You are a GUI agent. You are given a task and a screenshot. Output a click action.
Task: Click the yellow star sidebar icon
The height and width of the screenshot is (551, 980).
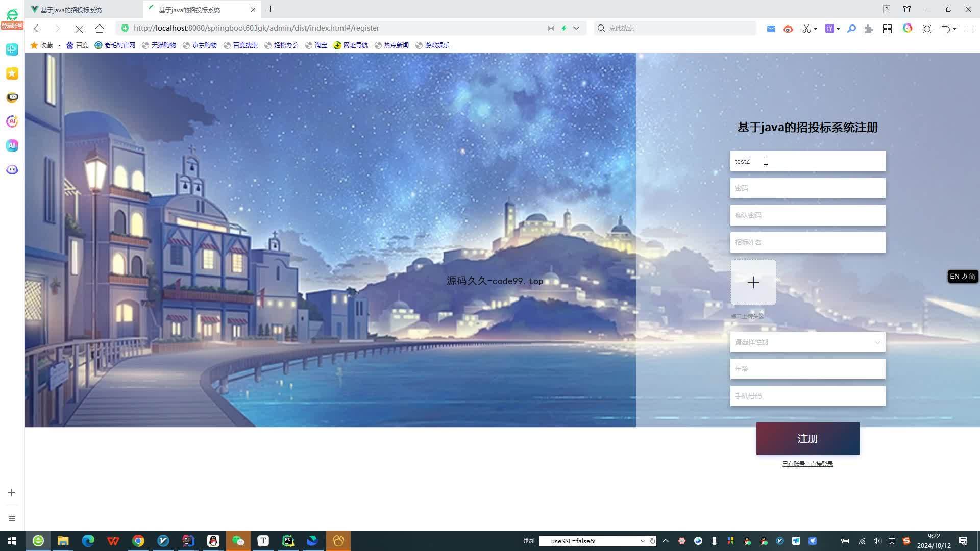tap(12, 73)
